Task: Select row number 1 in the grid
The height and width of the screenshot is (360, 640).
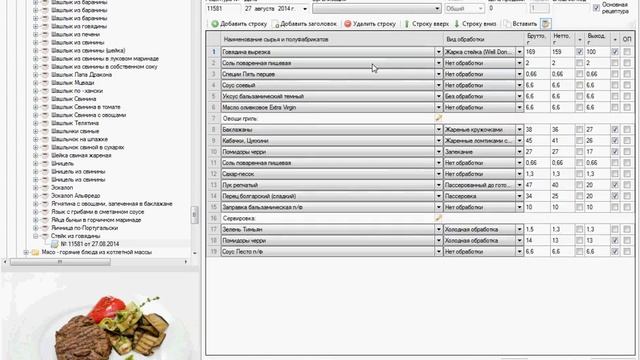Action: pyautogui.click(x=213, y=52)
